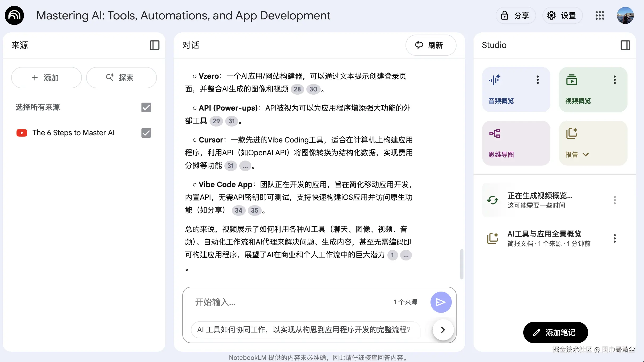This screenshot has height=362, width=644.
Task: Collapse the Studio panel
Action: [625, 45]
